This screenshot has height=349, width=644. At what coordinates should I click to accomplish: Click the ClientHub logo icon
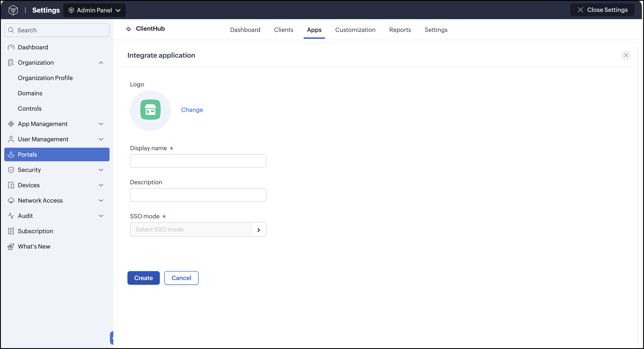pos(129,29)
